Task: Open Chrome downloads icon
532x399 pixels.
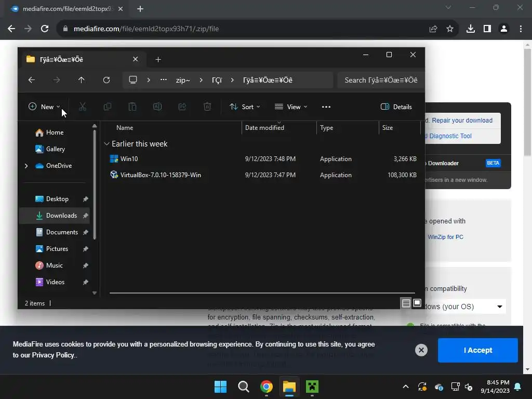Action: (471, 29)
